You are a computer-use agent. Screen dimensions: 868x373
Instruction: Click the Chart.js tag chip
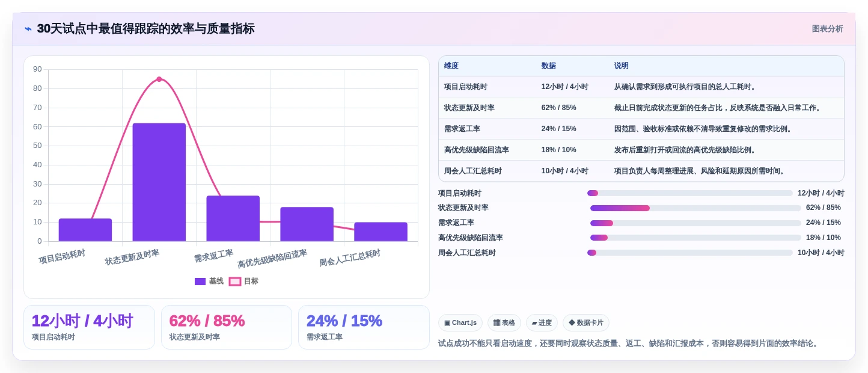(x=460, y=322)
